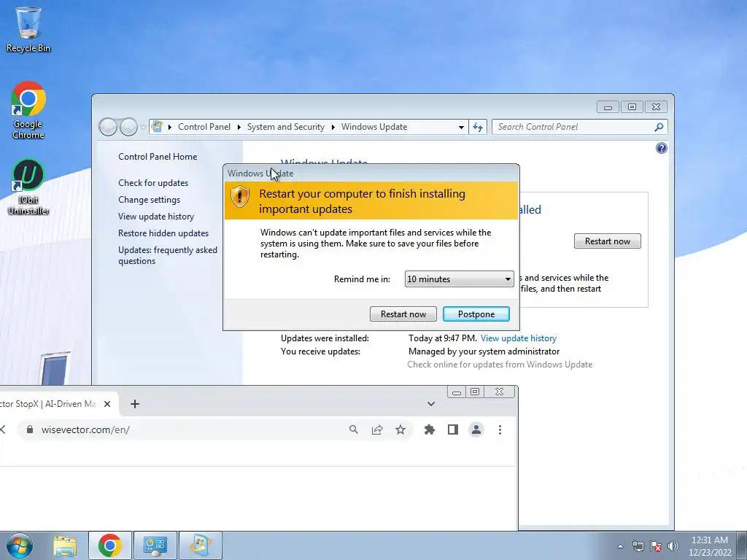Open File Explorer from taskbar

click(65, 545)
